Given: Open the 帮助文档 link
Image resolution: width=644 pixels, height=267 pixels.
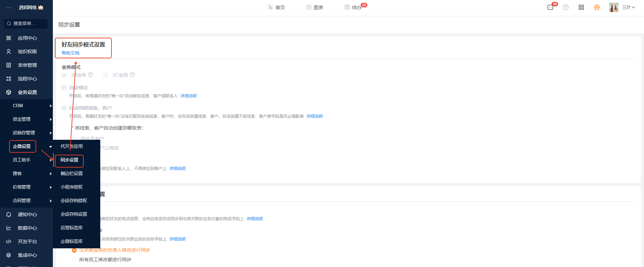Looking at the screenshot, I should click(70, 53).
